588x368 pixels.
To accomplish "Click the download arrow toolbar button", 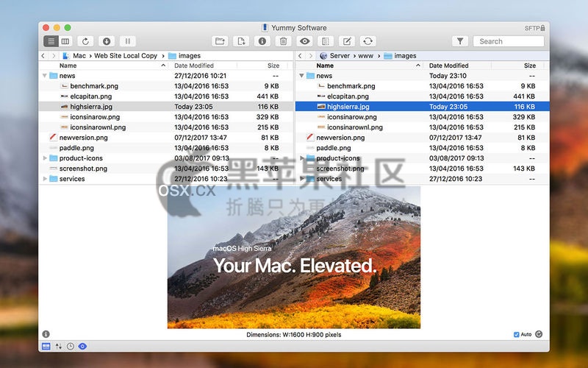I will [107, 41].
